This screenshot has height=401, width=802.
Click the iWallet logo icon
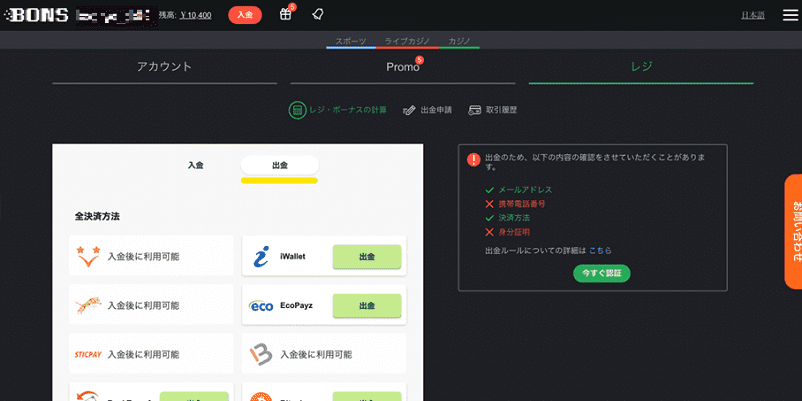coord(261,256)
